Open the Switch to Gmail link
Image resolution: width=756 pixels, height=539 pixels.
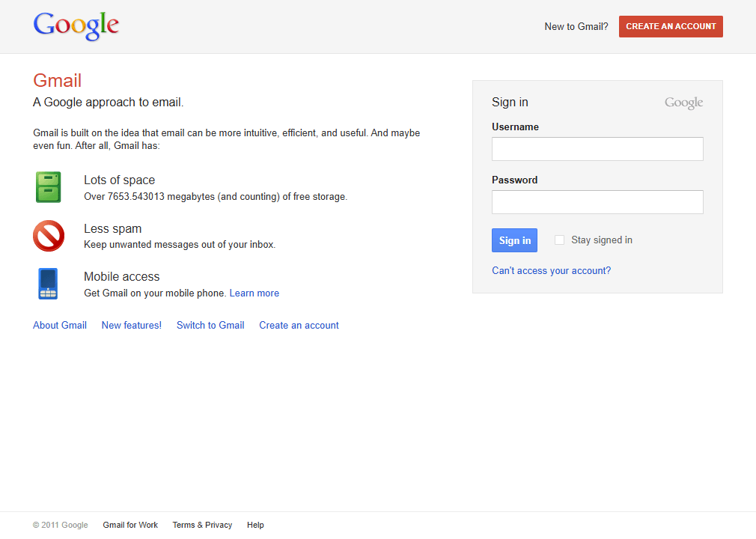coord(210,326)
